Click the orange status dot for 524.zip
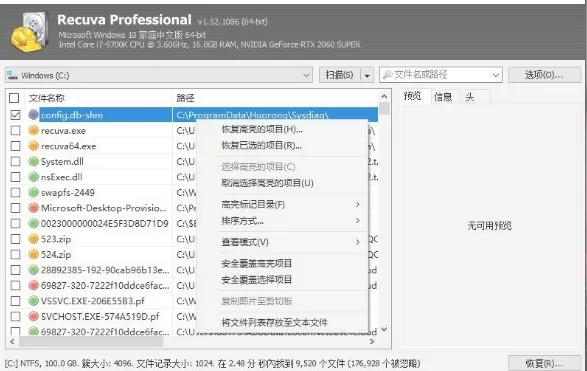587x371 pixels. [33, 255]
